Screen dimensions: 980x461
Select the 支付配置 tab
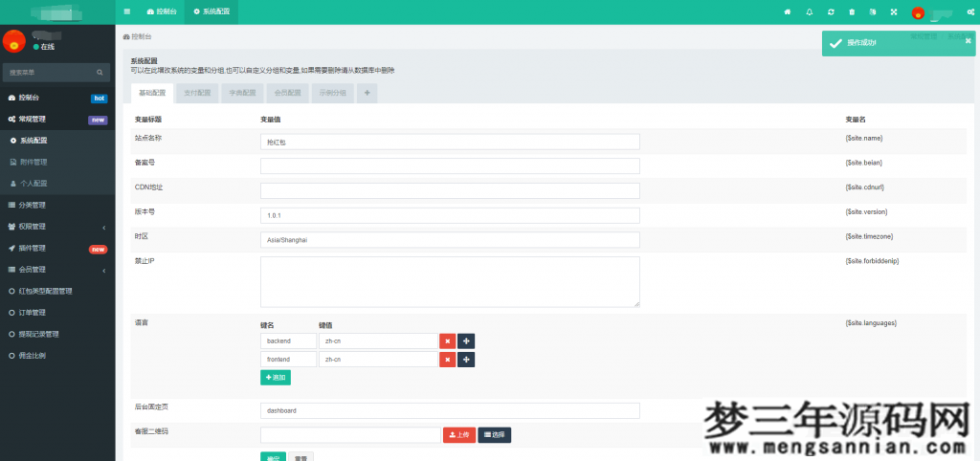pos(197,93)
